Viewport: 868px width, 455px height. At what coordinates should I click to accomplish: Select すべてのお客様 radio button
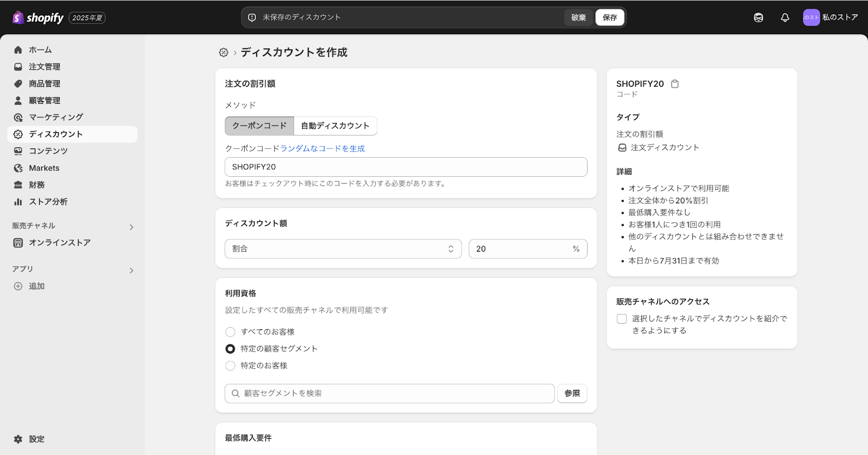click(x=230, y=331)
